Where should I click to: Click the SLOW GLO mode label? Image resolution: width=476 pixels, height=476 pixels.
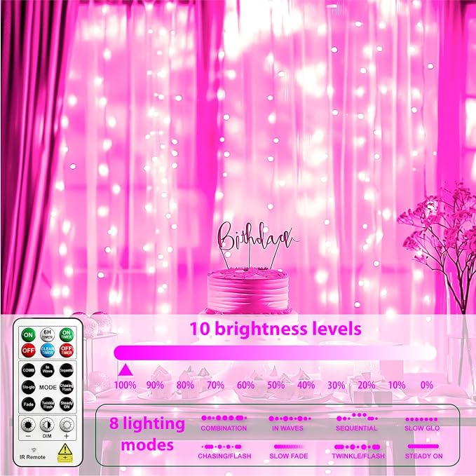(x=422, y=428)
